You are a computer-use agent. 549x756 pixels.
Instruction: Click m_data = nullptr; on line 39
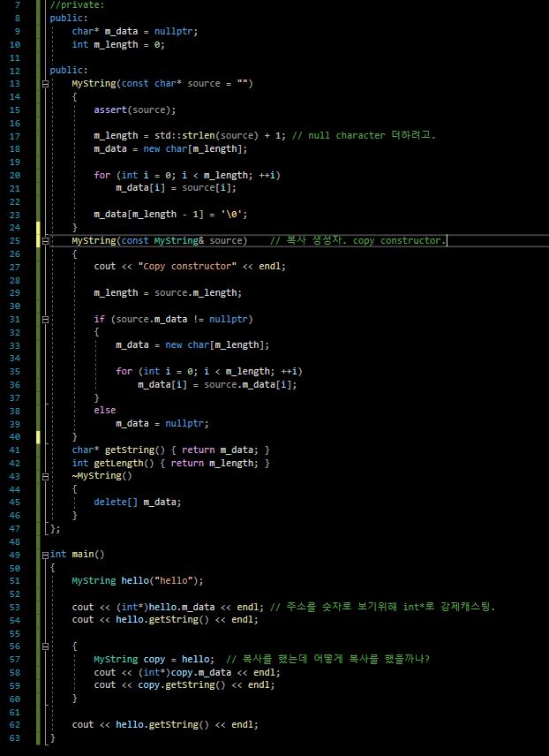click(x=162, y=424)
